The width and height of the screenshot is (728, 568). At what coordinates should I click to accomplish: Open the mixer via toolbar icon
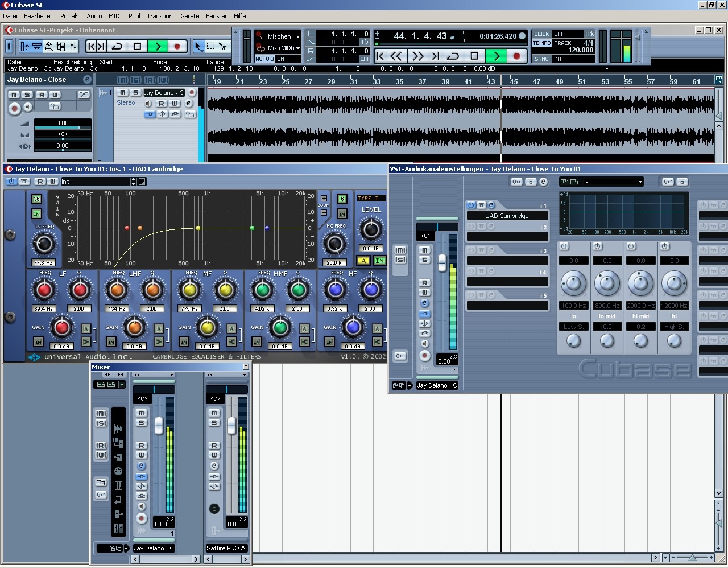pyautogui.click(x=73, y=46)
